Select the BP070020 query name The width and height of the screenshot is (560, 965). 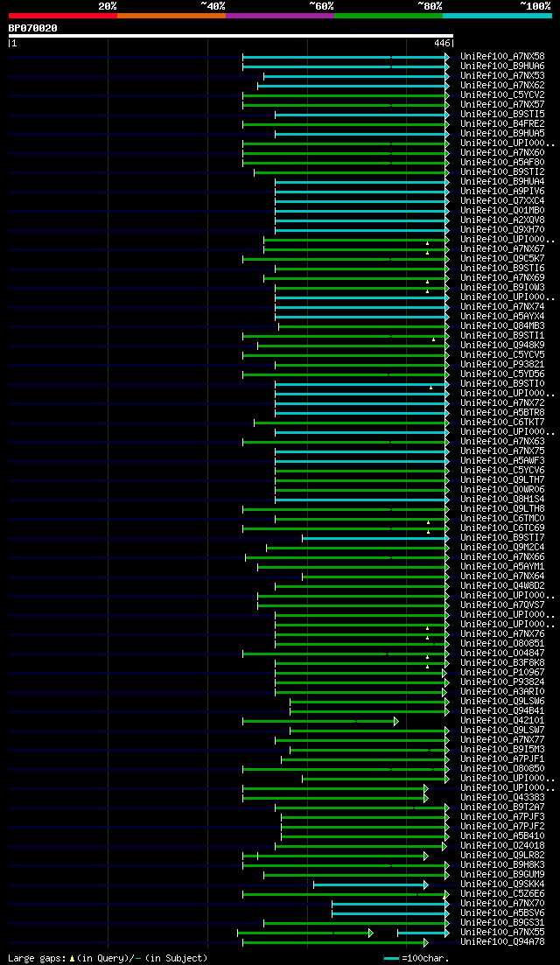click(x=32, y=28)
